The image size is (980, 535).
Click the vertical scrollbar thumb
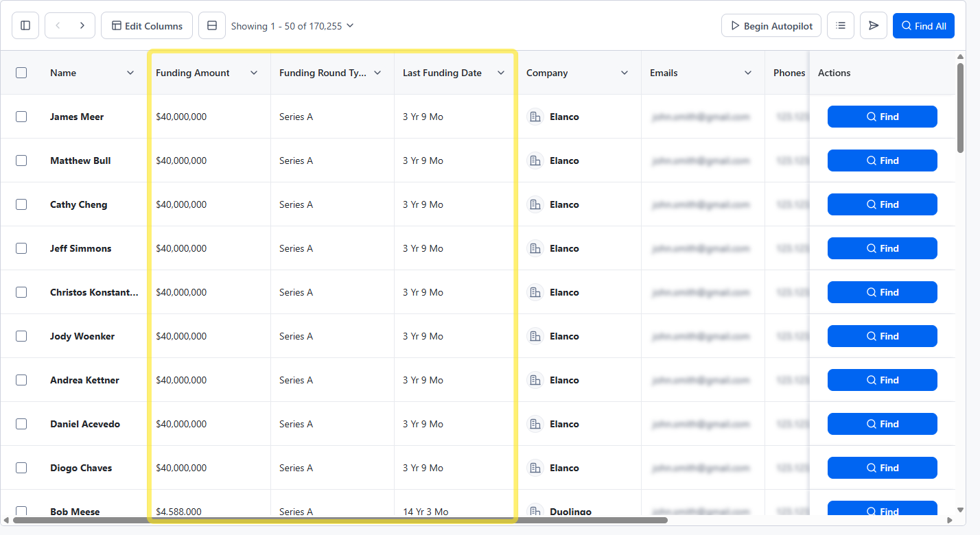[x=960, y=108]
